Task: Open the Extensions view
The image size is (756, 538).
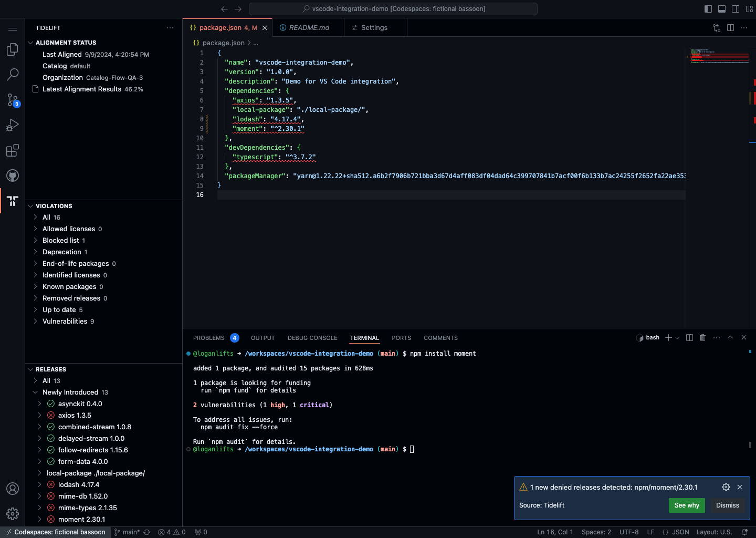Action: tap(13, 150)
